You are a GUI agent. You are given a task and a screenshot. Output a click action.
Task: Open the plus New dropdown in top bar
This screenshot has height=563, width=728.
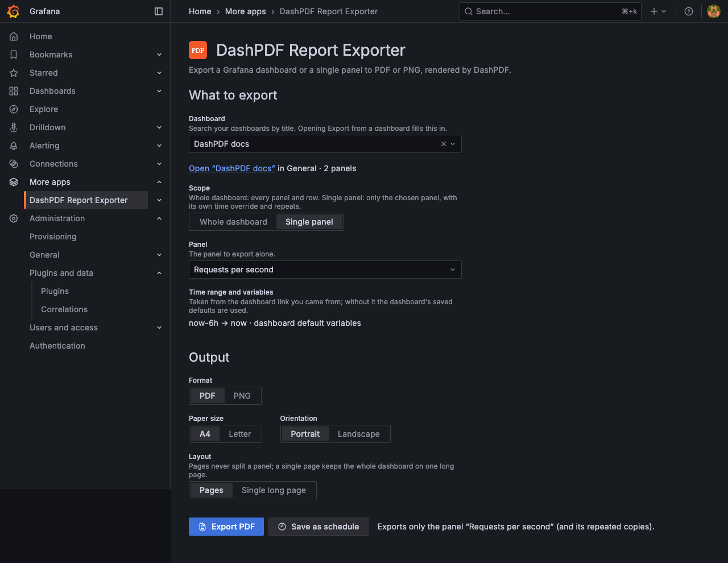[658, 11]
